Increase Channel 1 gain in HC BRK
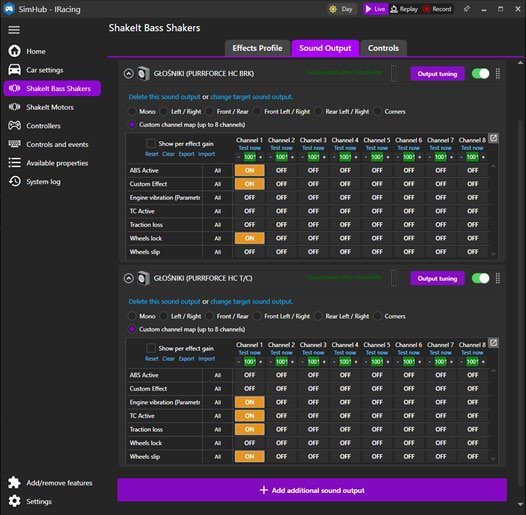 click(261, 157)
